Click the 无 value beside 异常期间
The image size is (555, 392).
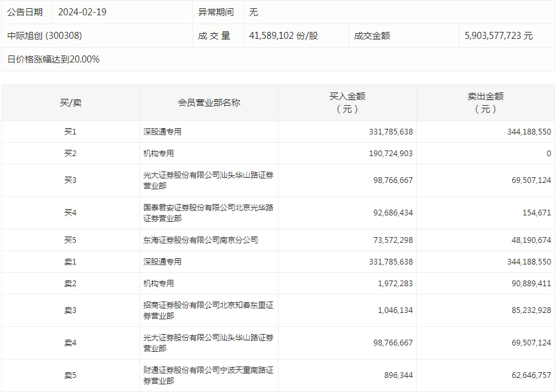254,12
